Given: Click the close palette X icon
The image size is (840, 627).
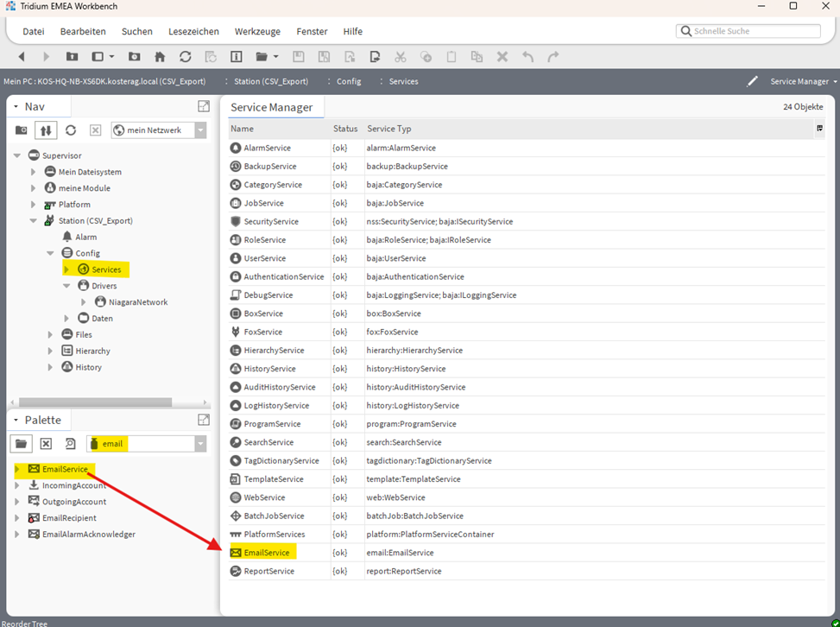Looking at the screenshot, I should (46, 443).
